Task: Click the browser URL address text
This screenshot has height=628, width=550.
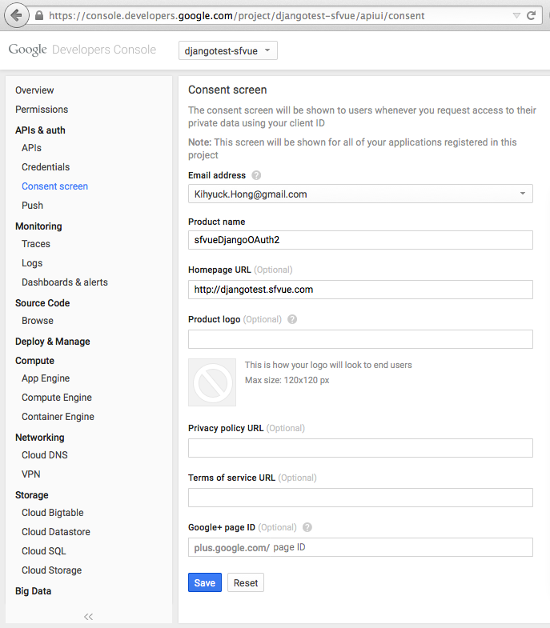Action: point(237,16)
